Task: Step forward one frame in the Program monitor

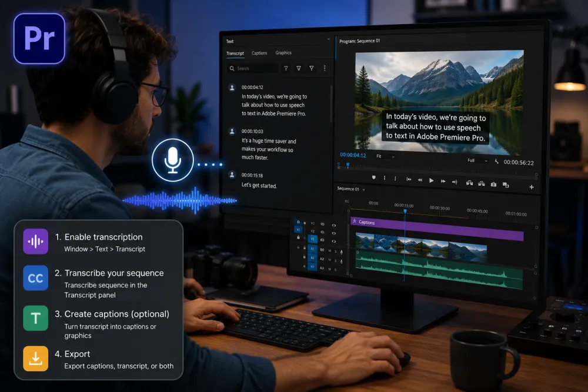Action: (443, 181)
